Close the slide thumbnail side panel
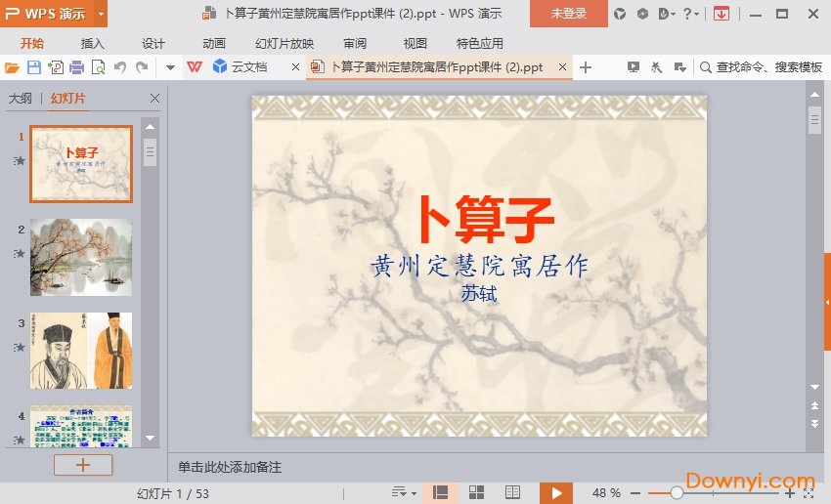The image size is (831, 504). click(154, 98)
